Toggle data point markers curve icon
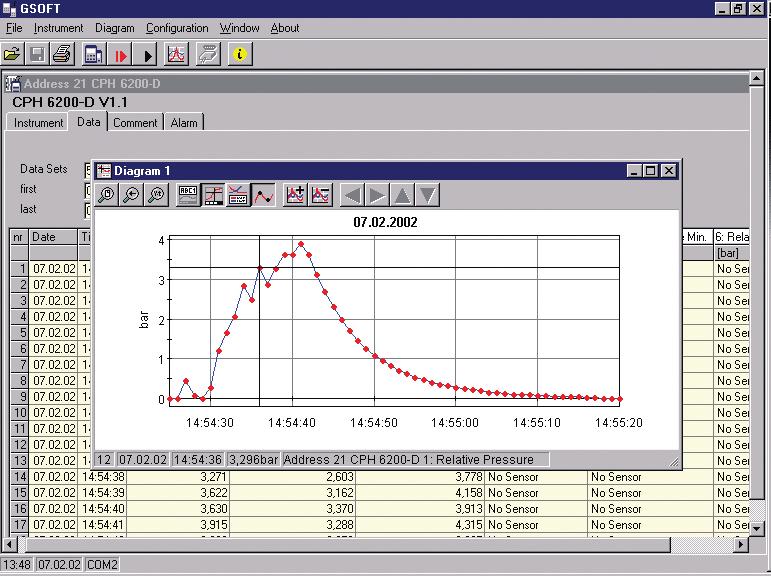The width and height of the screenshot is (771, 576). (x=263, y=195)
